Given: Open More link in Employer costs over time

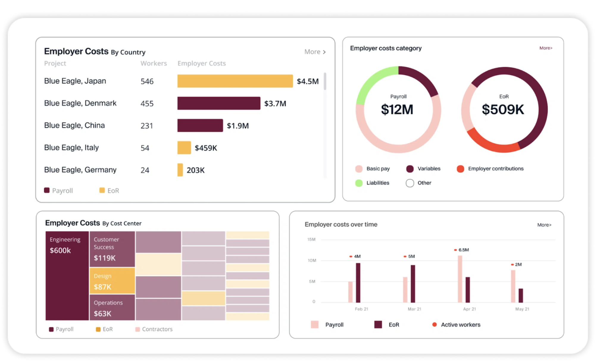Looking at the screenshot, I should tap(544, 225).
